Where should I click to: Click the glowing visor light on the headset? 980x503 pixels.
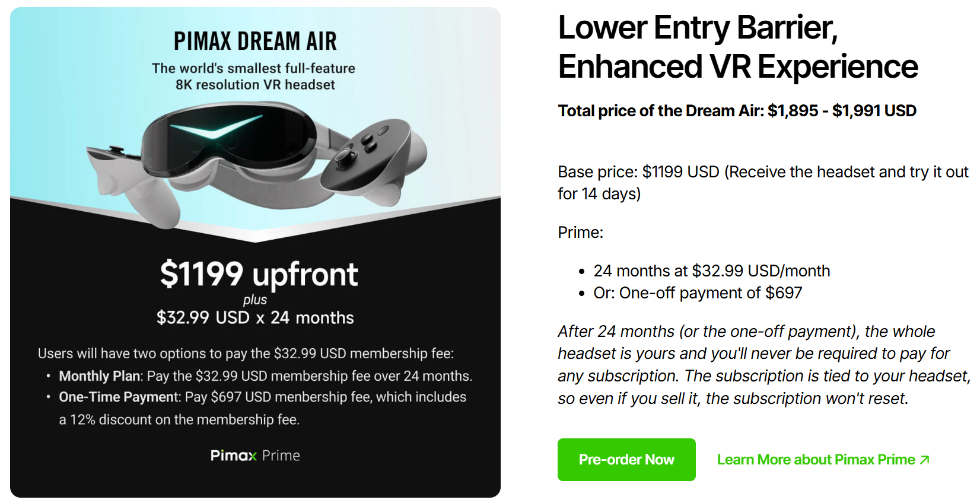(217, 127)
